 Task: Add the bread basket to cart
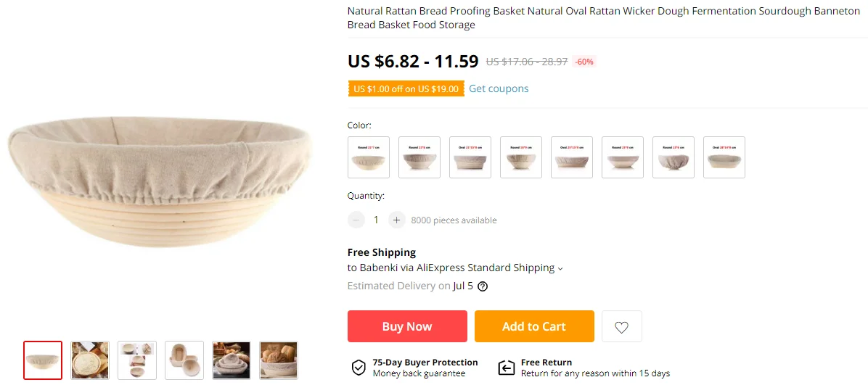tap(534, 326)
